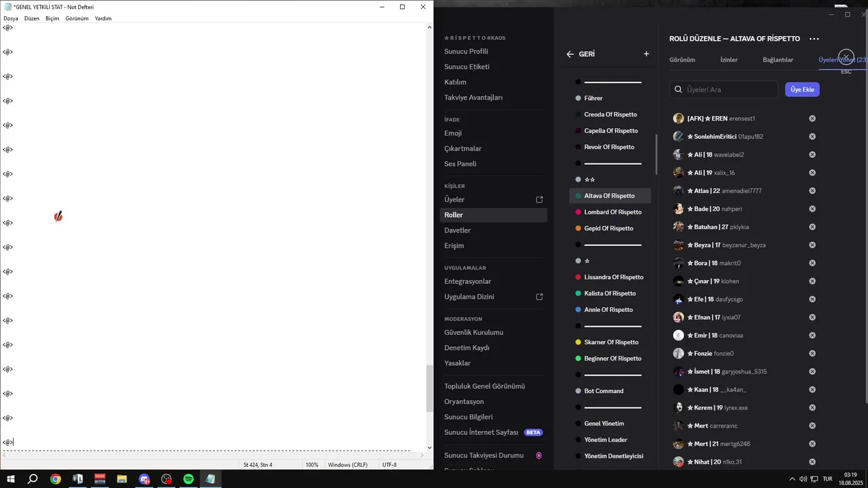This screenshot has height=488, width=868.
Task: Switch to the İzinler tab
Action: pos(729,60)
